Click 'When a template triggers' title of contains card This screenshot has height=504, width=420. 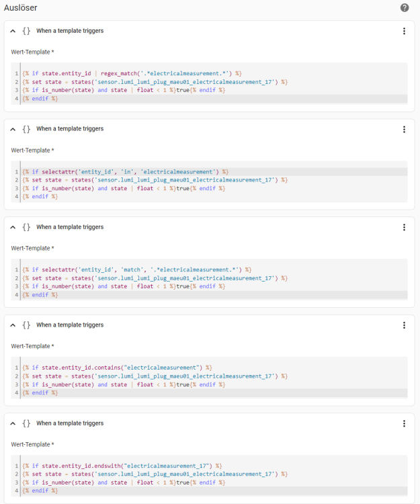click(x=70, y=325)
